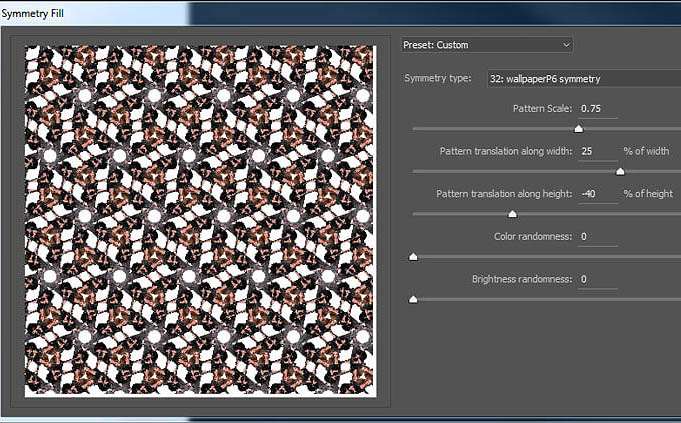Click the Pattern Scale value field

pos(597,108)
